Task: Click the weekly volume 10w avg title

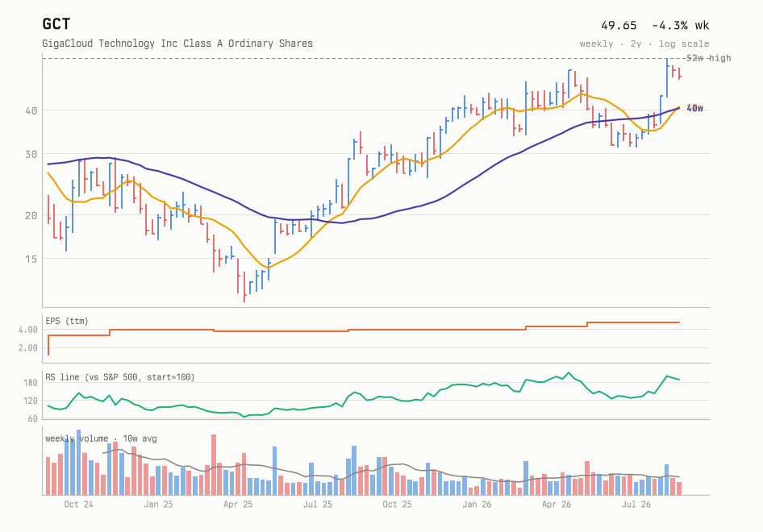Action: click(x=101, y=438)
